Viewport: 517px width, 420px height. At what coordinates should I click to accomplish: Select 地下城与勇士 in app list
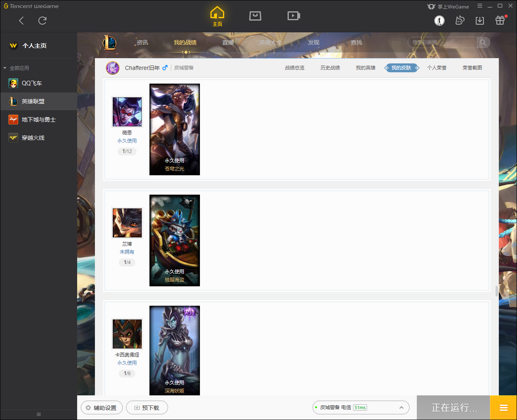coord(38,120)
